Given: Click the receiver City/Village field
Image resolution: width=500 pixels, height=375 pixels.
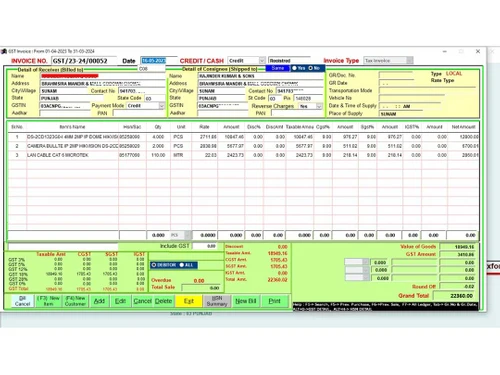Looking at the screenshot, I should coord(64,91).
